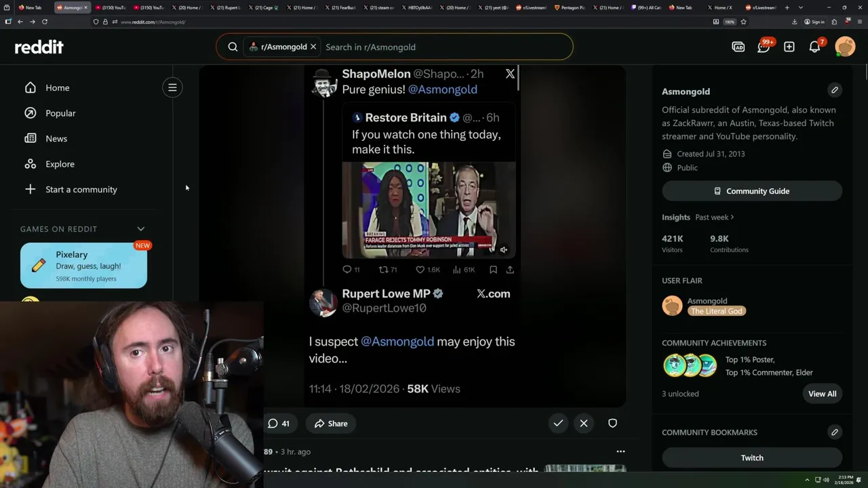Remove the post with X icon

(x=584, y=424)
